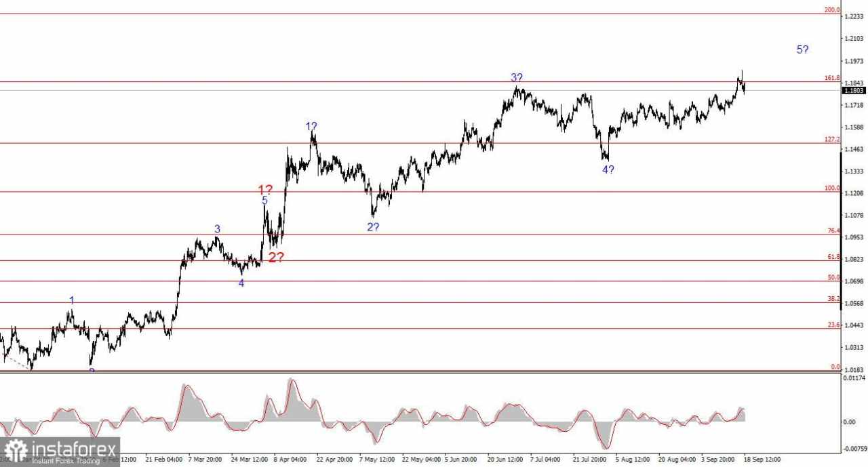
Task: Click the 1.2233 price axis label
Action: [854, 16]
